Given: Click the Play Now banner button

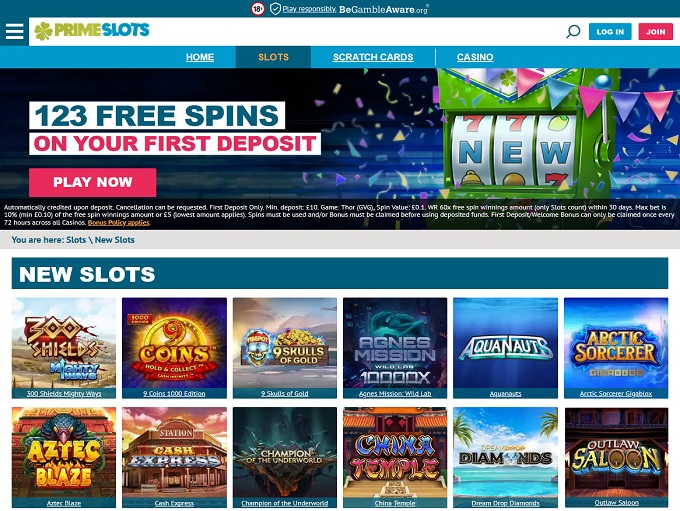Looking at the screenshot, I should [92, 182].
